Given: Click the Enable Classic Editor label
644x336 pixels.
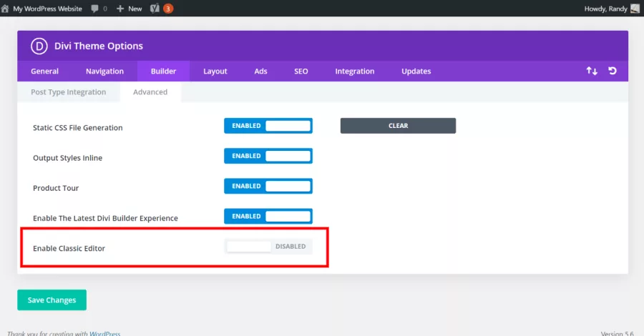Looking at the screenshot, I should [x=69, y=248].
